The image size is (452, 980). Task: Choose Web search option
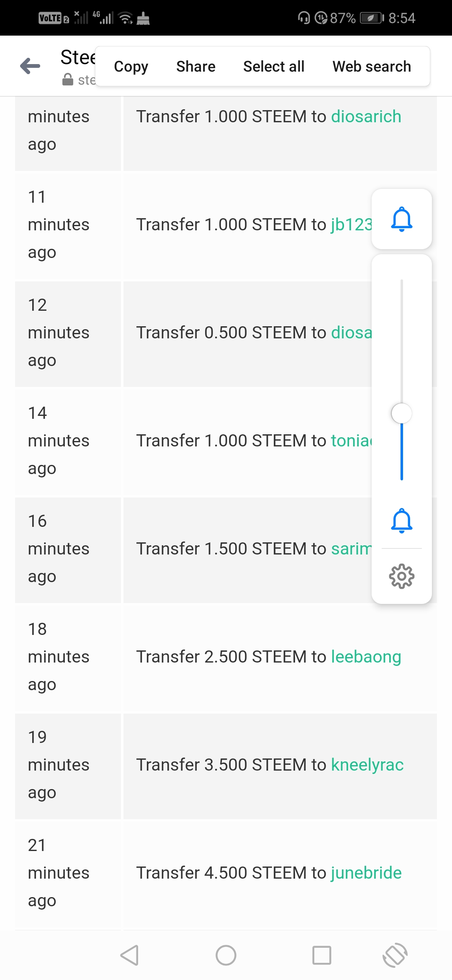coord(372,67)
